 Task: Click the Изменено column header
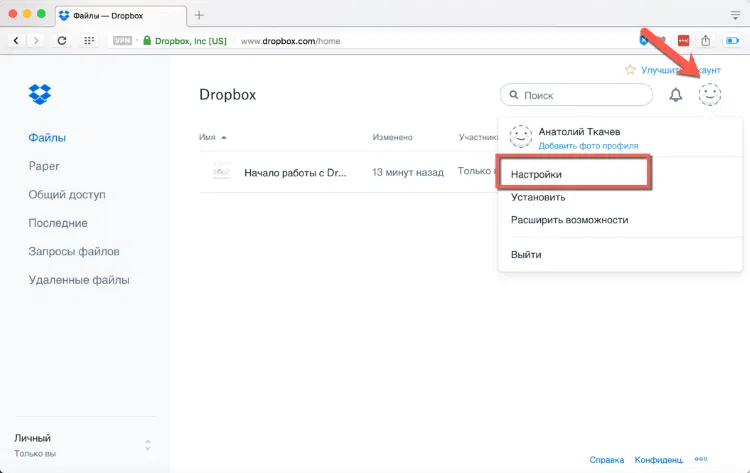tap(392, 137)
